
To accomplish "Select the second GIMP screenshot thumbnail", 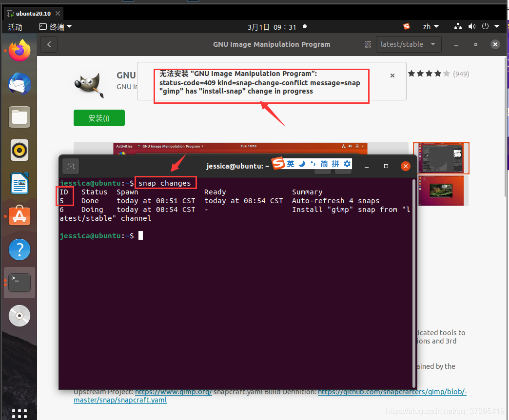I will 441,191.
